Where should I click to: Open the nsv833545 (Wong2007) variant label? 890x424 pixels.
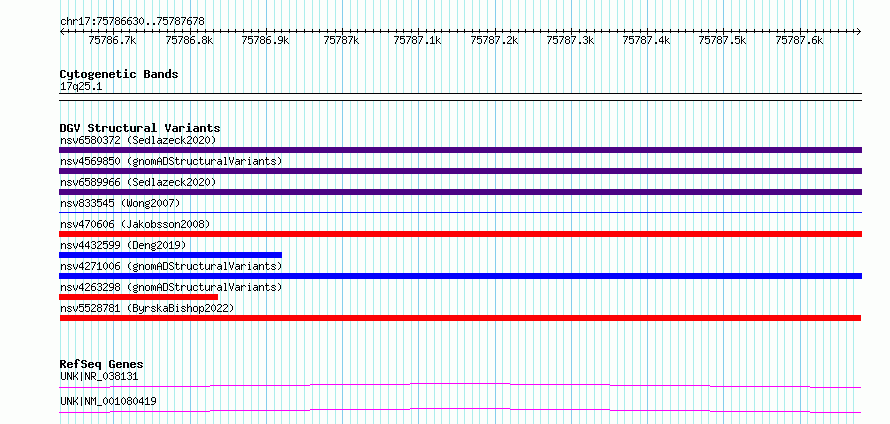tap(120, 203)
